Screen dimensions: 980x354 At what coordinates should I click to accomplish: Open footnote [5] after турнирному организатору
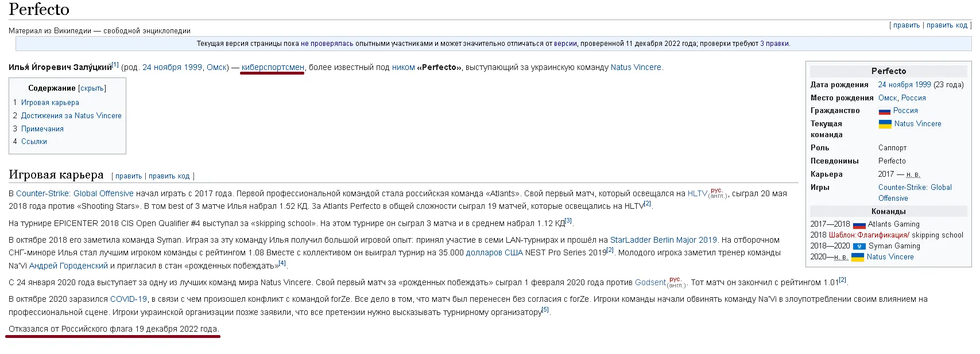(545, 310)
